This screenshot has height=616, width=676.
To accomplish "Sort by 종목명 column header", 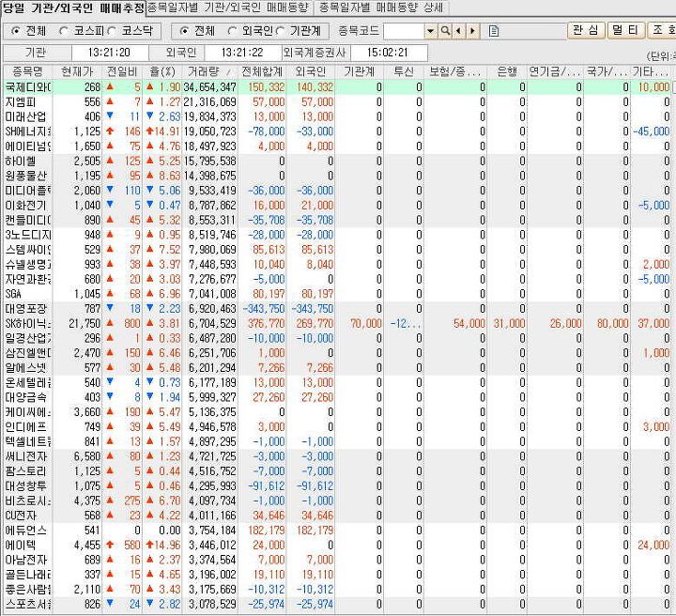I will click(x=27, y=71).
